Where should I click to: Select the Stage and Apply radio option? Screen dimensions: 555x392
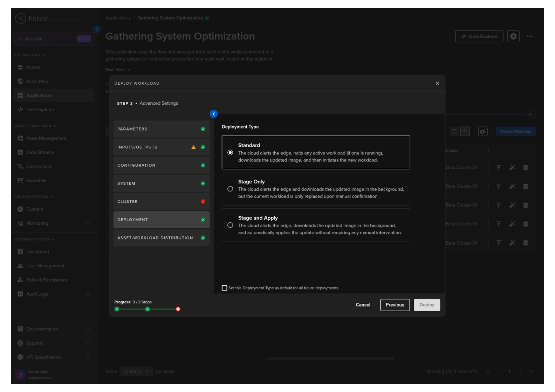(x=230, y=225)
